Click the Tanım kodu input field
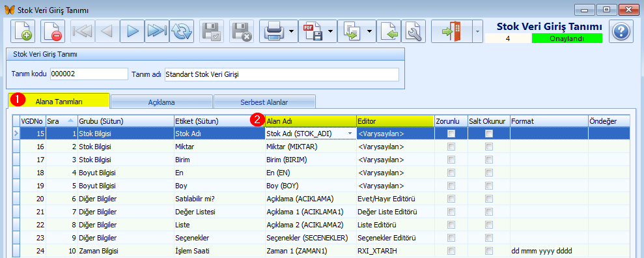 coord(89,74)
